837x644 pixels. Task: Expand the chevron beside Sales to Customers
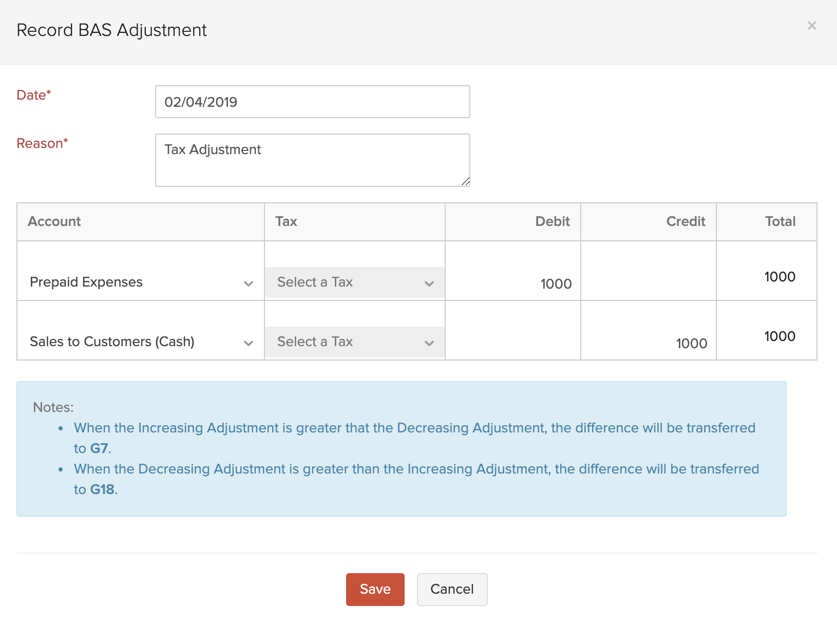tap(249, 343)
